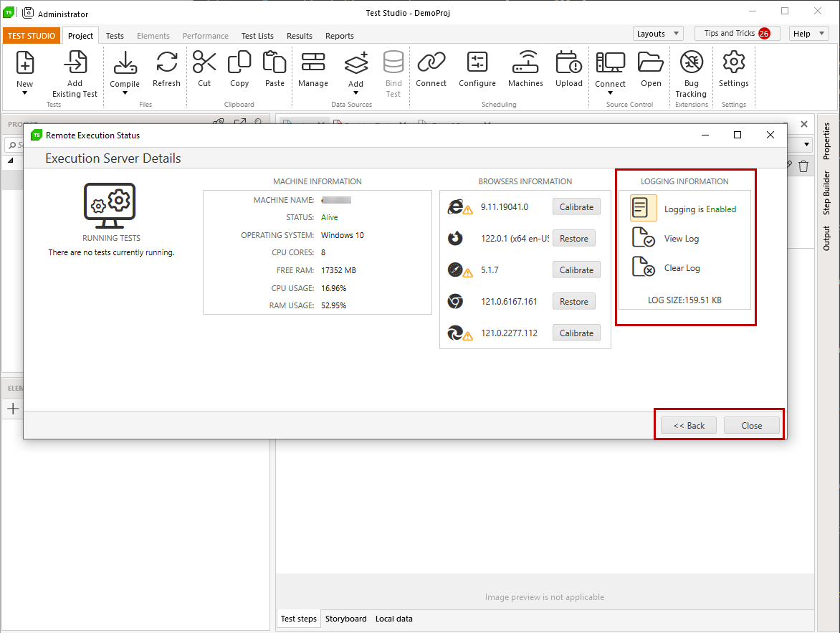Open the Settings gear icon
Screen dimensions: 840x633
pos(734,62)
